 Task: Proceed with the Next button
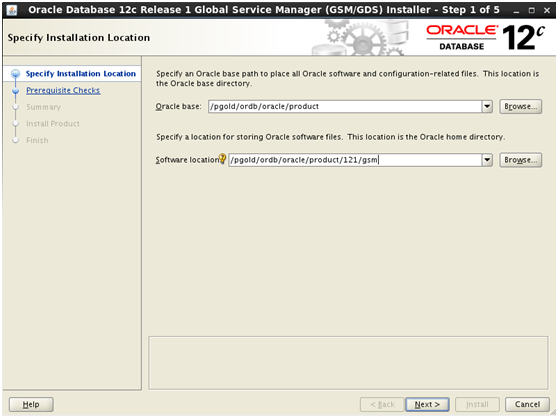point(427,404)
